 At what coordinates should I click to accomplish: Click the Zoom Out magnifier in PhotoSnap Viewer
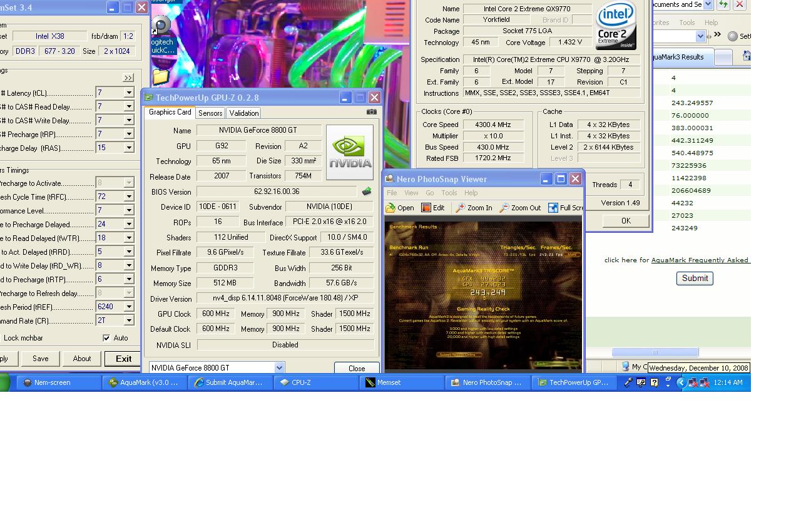(x=504, y=208)
